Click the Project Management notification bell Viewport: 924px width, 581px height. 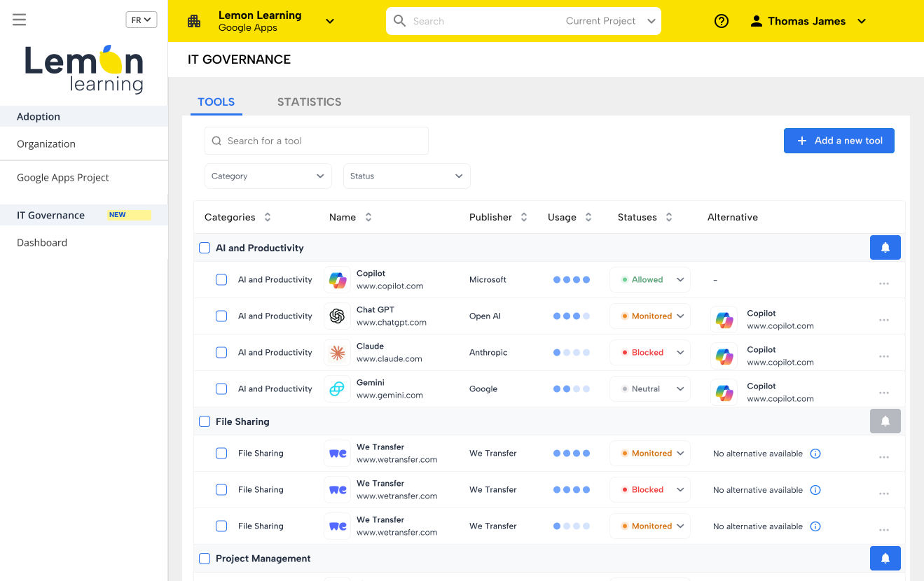tap(885, 559)
